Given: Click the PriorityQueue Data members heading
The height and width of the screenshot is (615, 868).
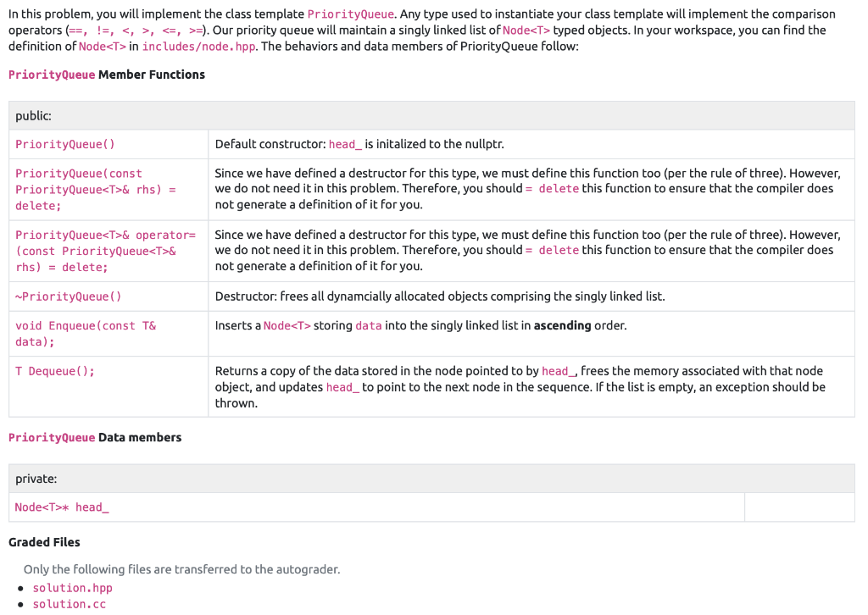Looking at the screenshot, I should (95, 437).
